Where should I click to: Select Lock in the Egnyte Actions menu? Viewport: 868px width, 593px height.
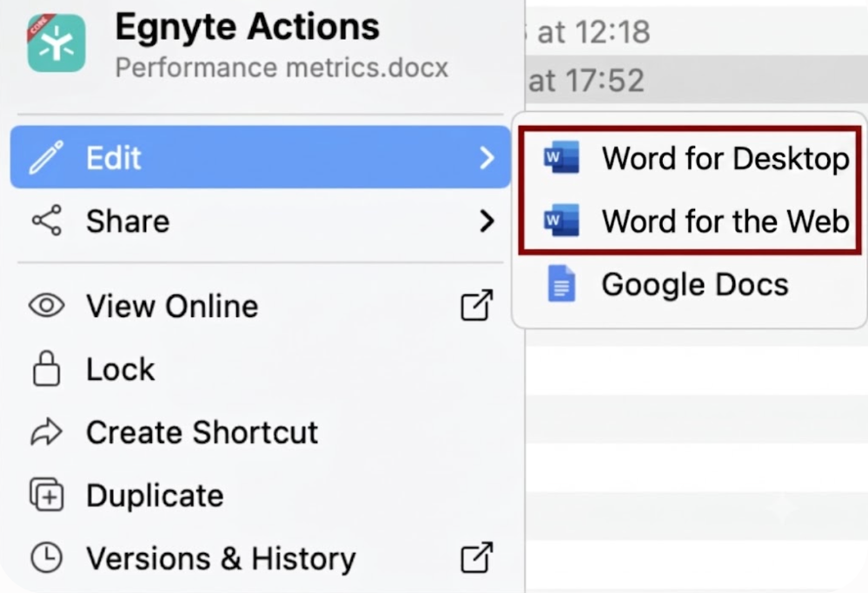point(260,369)
